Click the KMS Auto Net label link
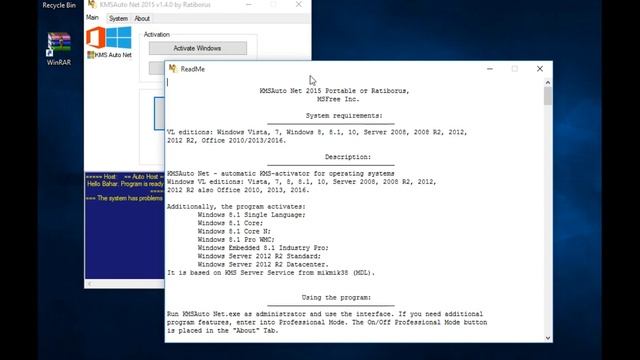The height and width of the screenshot is (360, 640). (110, 55)
